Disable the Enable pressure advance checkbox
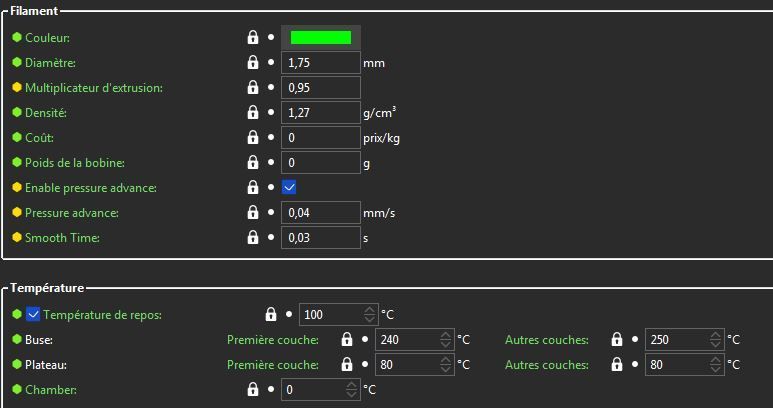773x408 pixels. (x=289, y=187)
